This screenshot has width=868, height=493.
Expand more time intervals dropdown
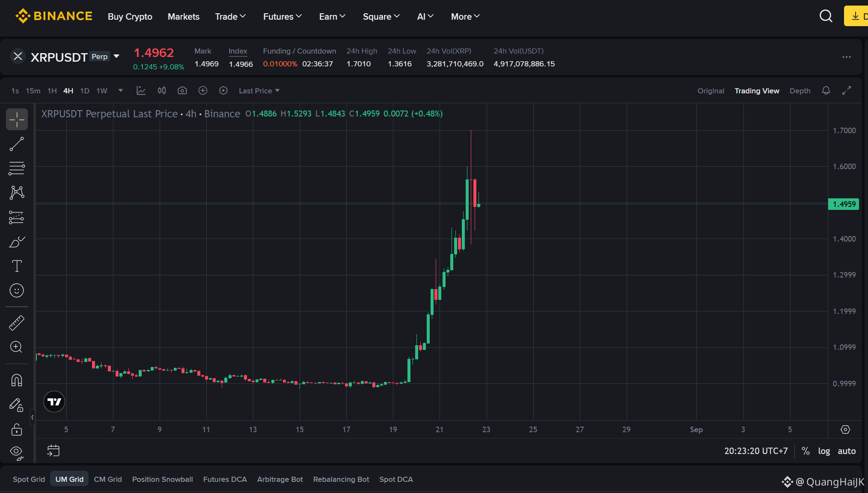[121, 91]
